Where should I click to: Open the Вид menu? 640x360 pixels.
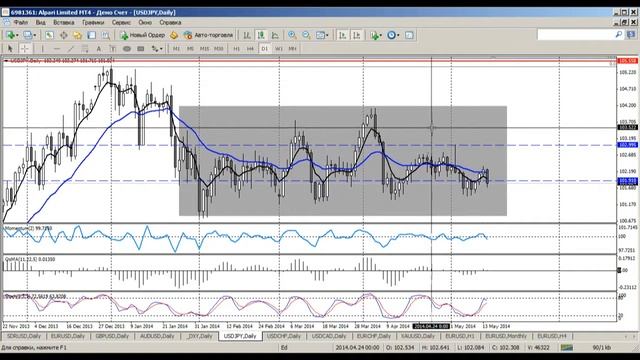click(40, 22)
